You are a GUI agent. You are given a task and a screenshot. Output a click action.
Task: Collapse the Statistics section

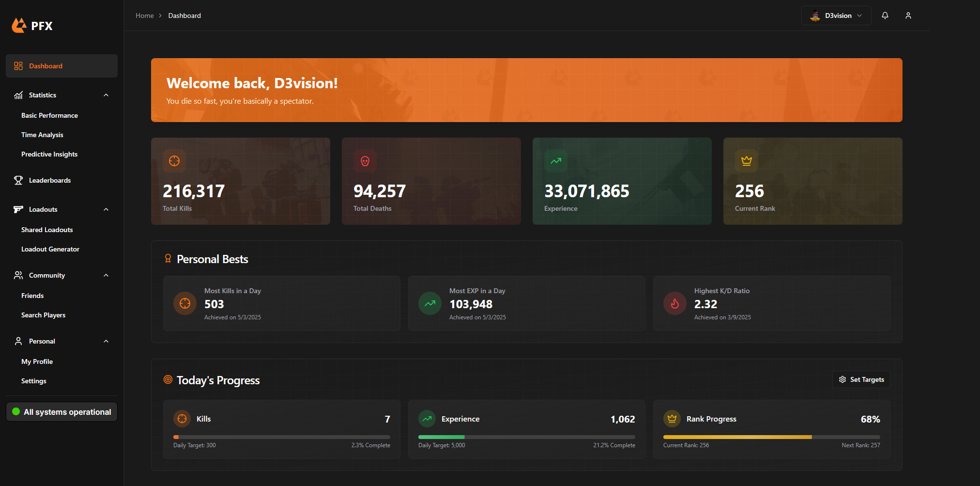pyautogui.click(x=106, y=95)
